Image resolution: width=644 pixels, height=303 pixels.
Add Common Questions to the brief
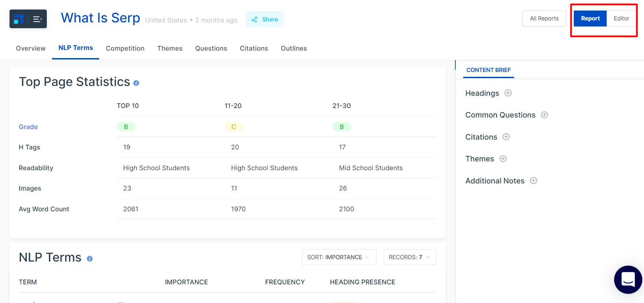click(x=544, y=115)
